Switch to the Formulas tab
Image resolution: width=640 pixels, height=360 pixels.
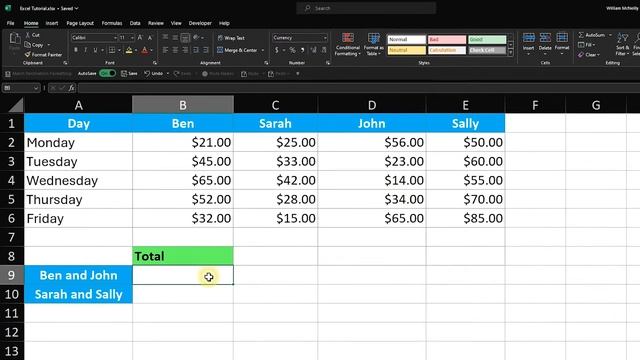112,23
